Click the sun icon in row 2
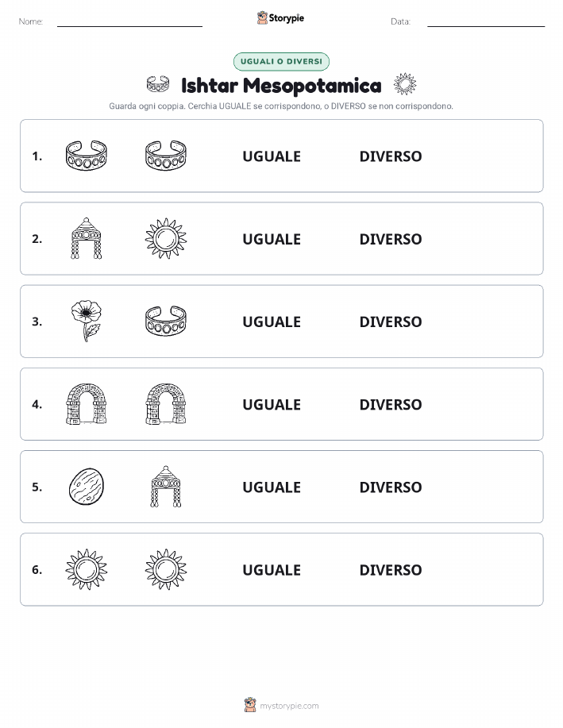Screen dimensions: 563x728 coord(166,239)
